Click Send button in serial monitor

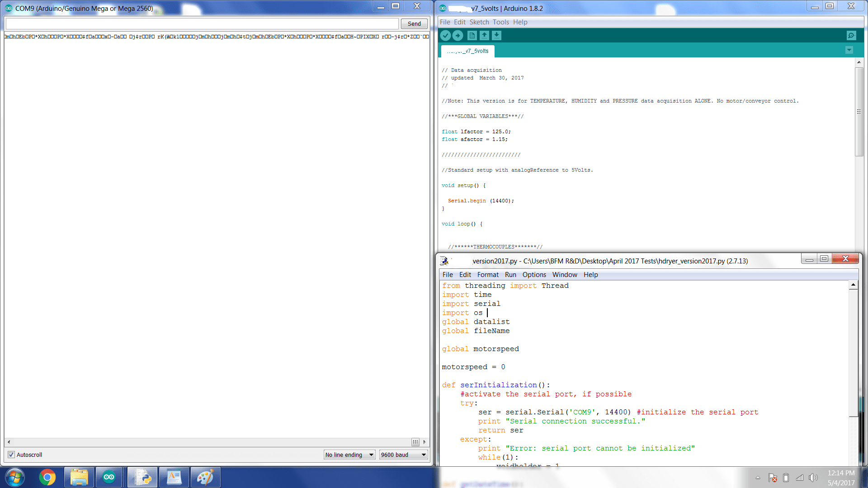tap(414, 23)
